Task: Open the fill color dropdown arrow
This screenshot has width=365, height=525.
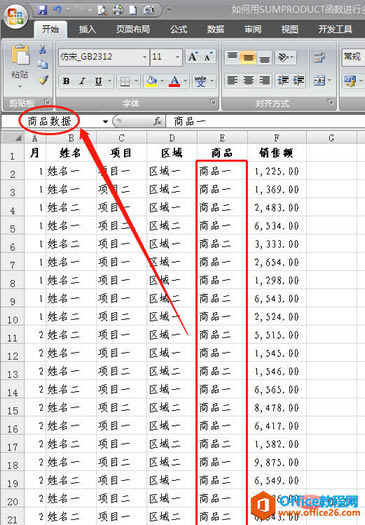Action: point(162,81)
